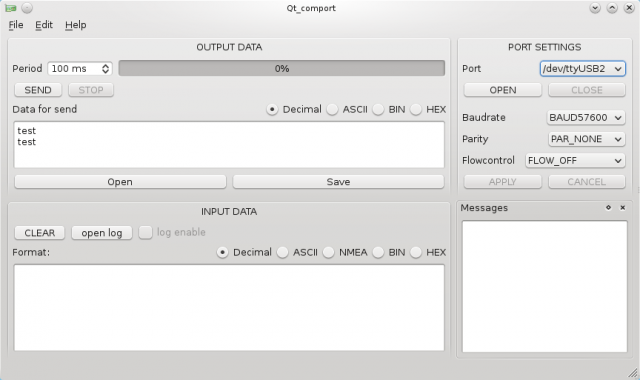
Task: Click the OPEN port button
Action: (503, 90)
